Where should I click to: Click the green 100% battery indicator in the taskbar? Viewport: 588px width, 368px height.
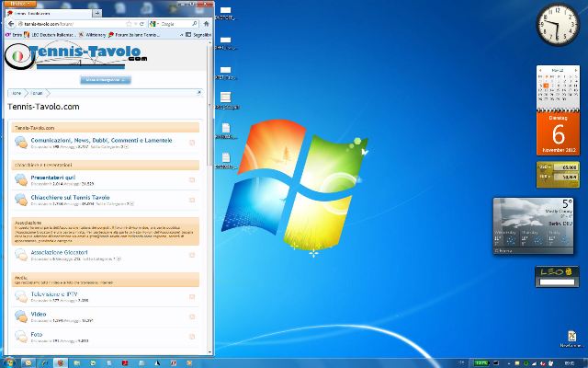click(x=481, y=363)
